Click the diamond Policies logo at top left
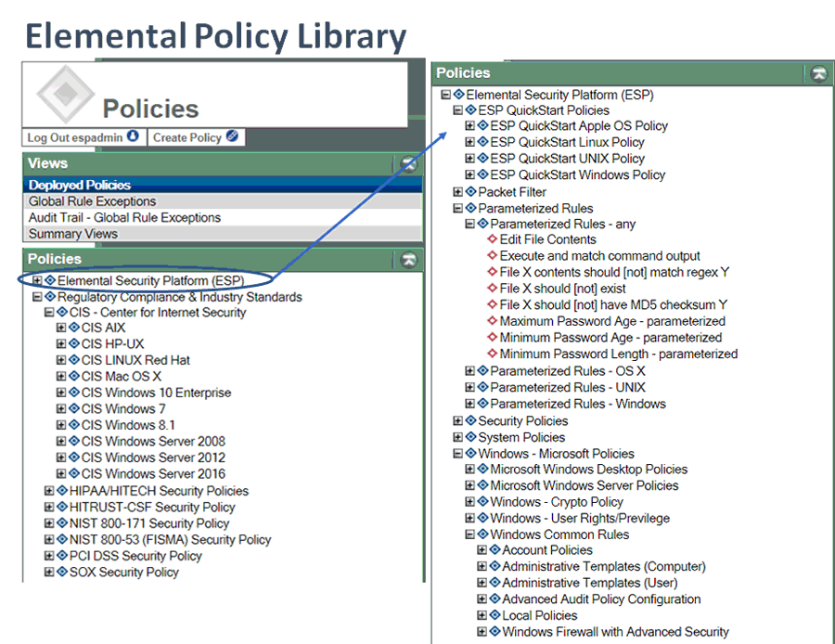The image size is (835, 644). click(63, 96)
